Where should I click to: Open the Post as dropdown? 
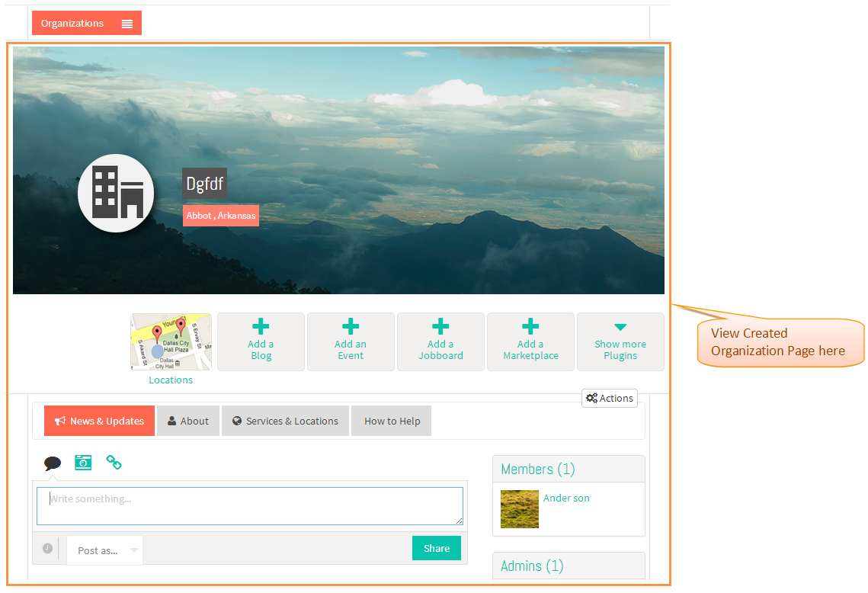104,550
